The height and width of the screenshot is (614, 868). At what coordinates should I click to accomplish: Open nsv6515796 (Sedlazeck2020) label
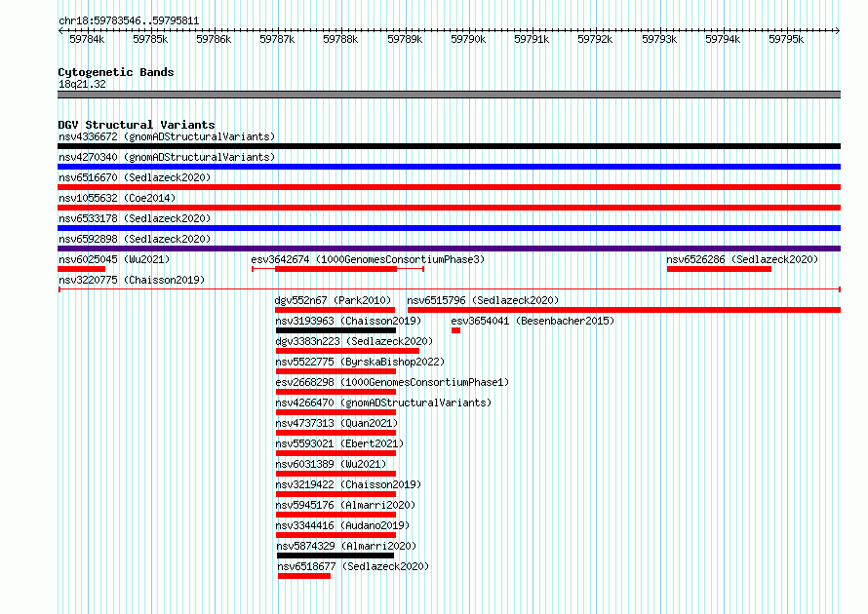coord(483,300)
